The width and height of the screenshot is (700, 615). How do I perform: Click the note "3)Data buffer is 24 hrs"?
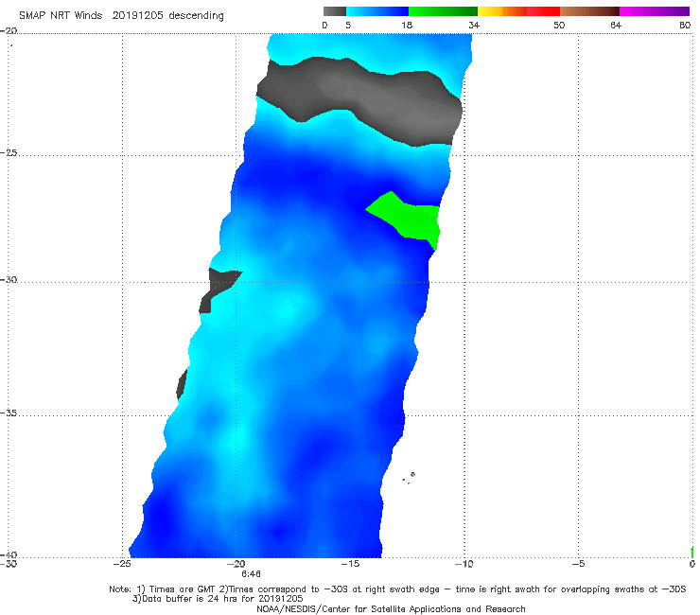pyautogui.click(x=218, y=599)
